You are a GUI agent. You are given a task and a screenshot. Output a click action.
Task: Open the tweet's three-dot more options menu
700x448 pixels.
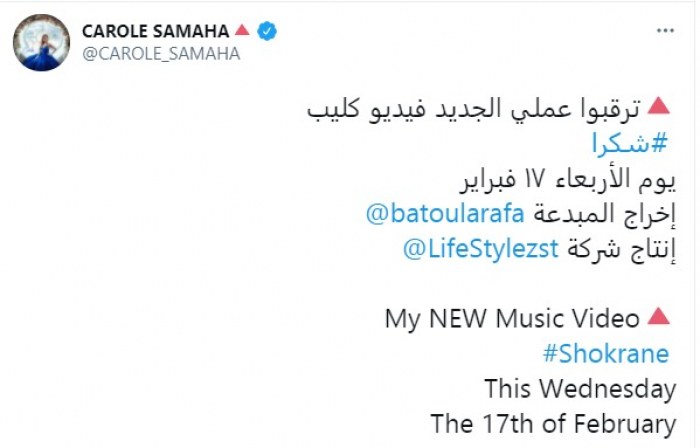click(665, 31)
